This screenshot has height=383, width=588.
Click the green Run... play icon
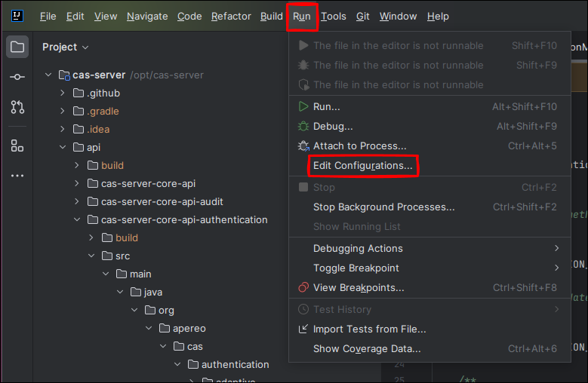pos(303,107)
